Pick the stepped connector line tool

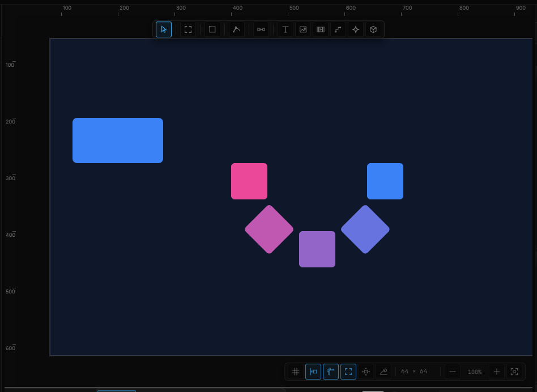click(x=338, y=29)
